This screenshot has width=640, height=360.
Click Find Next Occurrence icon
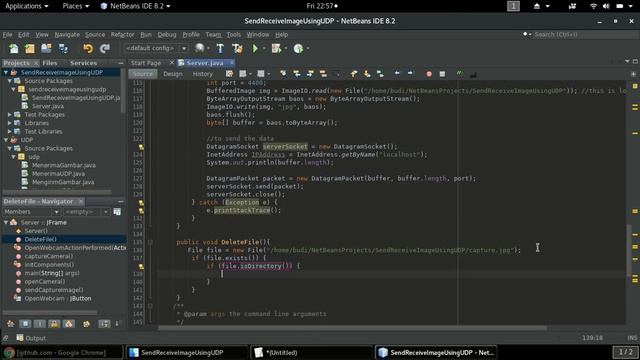310,74
